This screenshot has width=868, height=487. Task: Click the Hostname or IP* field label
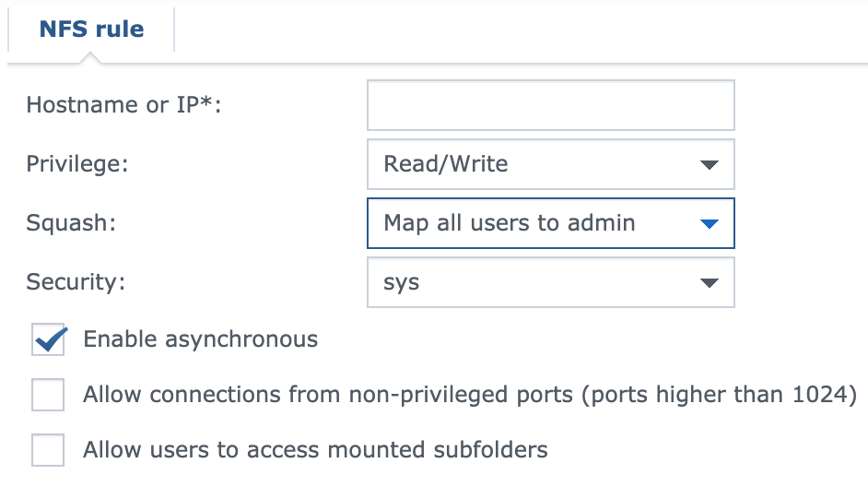point(123,105)
